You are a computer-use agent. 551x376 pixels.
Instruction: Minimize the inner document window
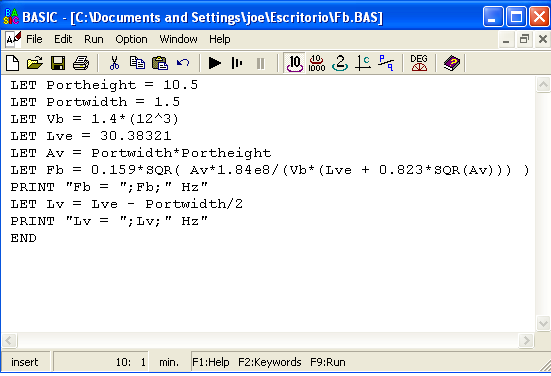(x=506, y=39)
